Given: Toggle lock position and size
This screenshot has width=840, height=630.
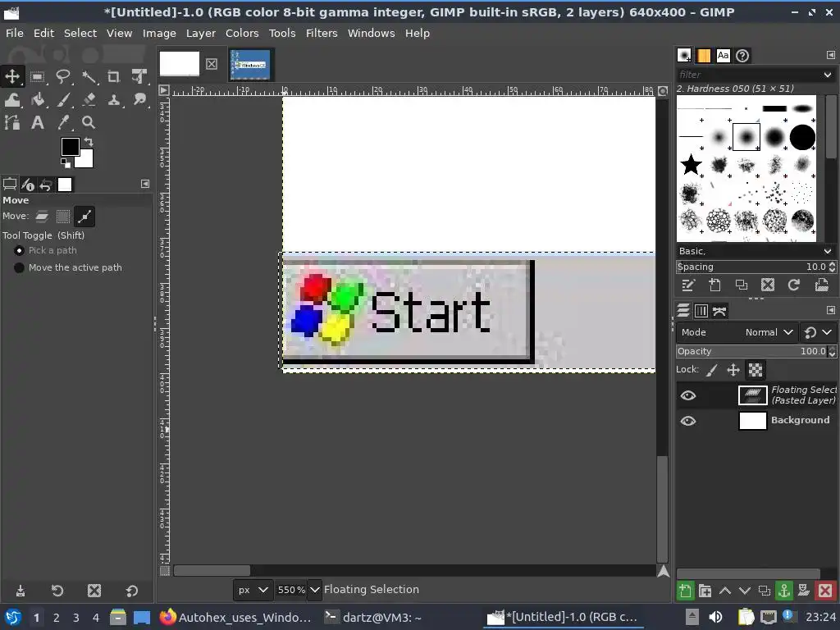Looking at the screenshot, I should point(733,370).
